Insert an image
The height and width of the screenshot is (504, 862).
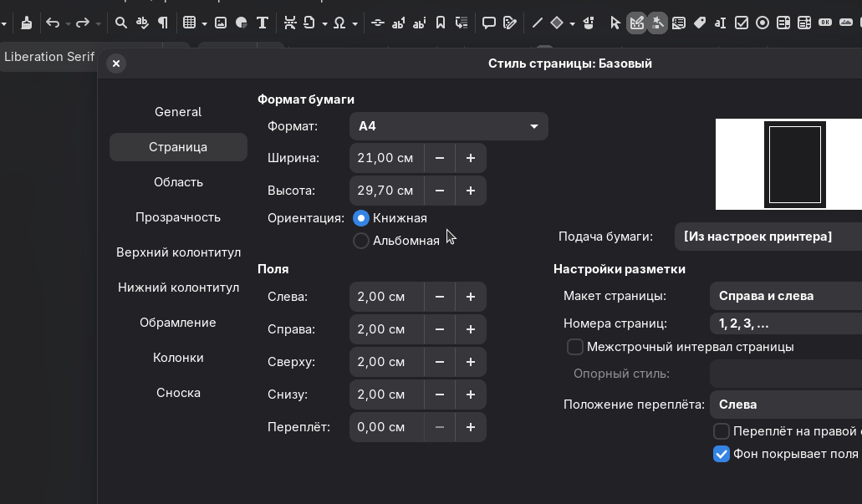[x=222, y=23]
